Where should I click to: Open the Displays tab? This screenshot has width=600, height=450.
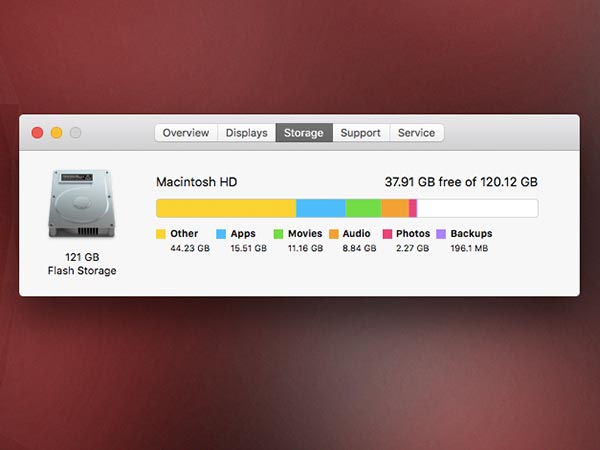246,133
